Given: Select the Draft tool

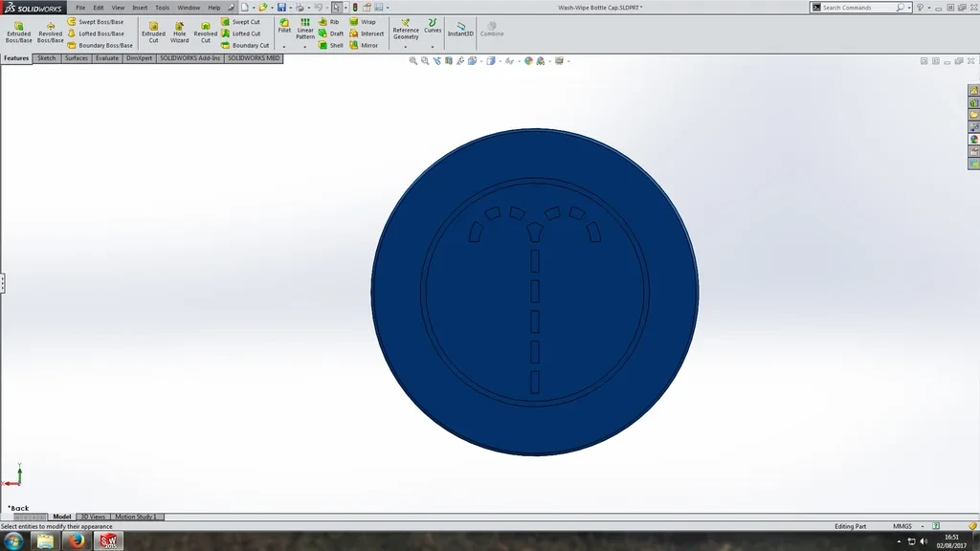Looking at the screenshot, I should 330,33.
